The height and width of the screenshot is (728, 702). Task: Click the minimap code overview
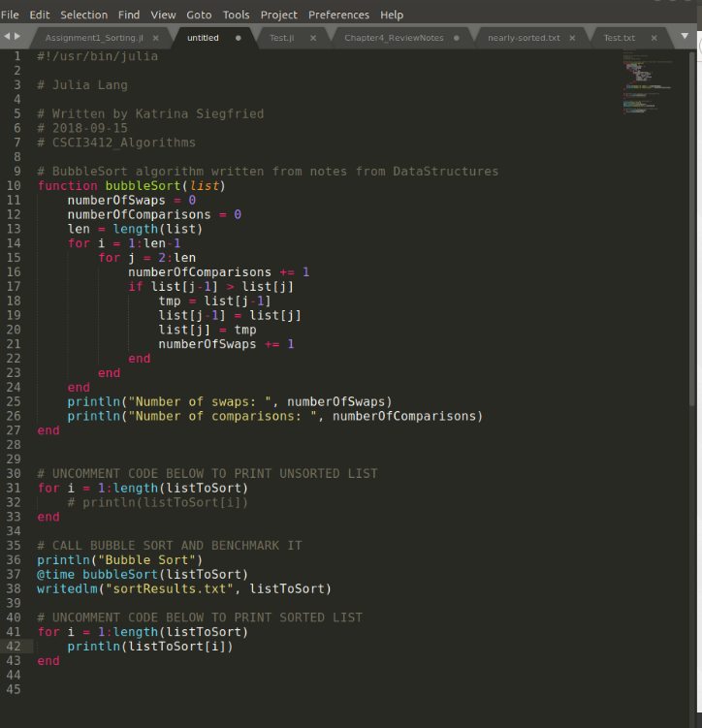[x=648, y=81]
